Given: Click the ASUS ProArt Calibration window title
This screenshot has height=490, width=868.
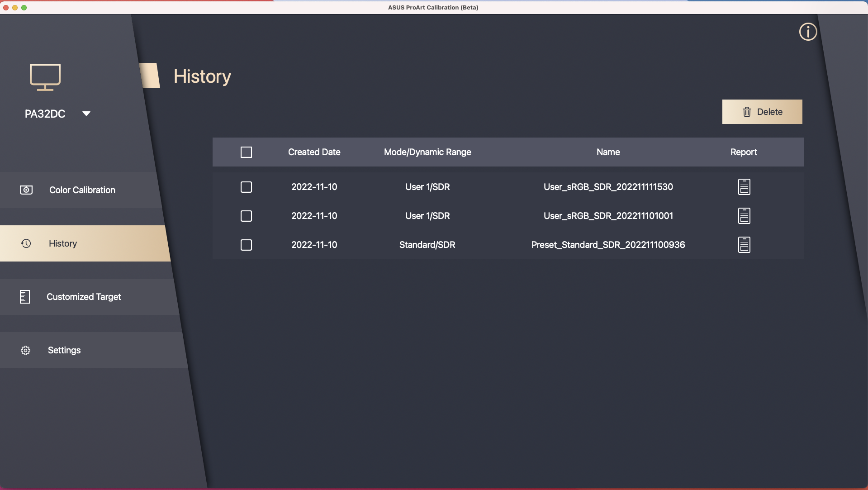Looking at the screenshot, I should [433, 7].
